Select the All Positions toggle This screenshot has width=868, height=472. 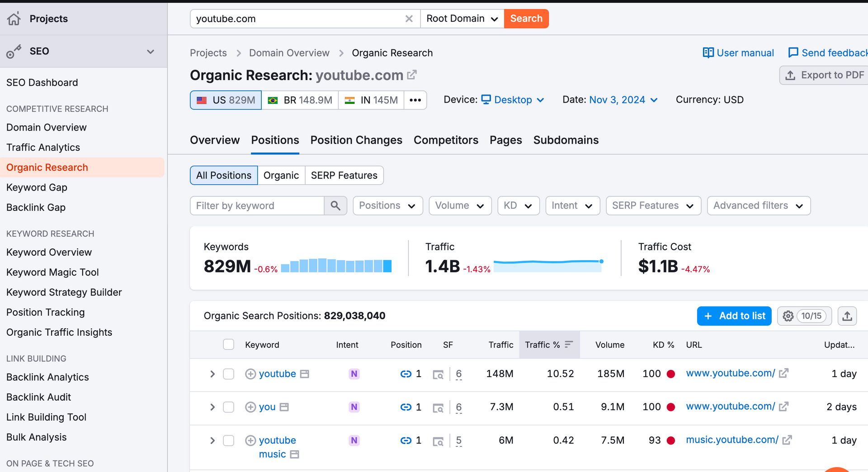(x=224, y=175)
